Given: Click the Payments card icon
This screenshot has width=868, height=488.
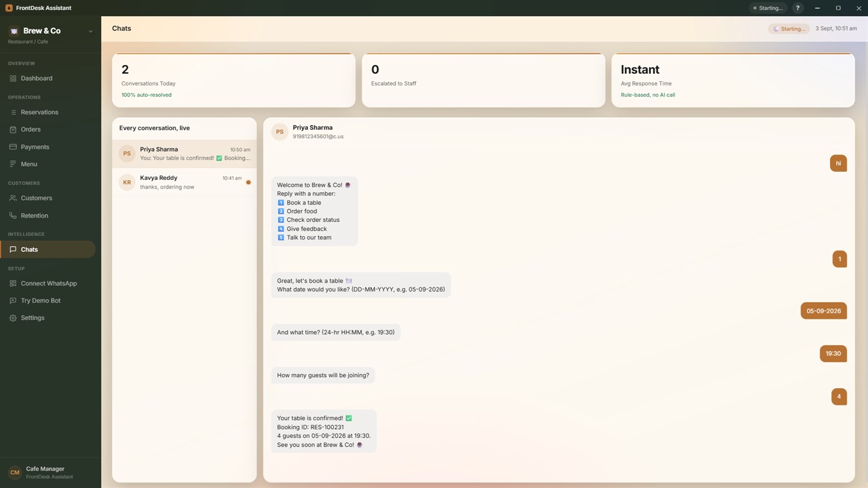Looking at the screenshot, I should [x=13, y=147].
